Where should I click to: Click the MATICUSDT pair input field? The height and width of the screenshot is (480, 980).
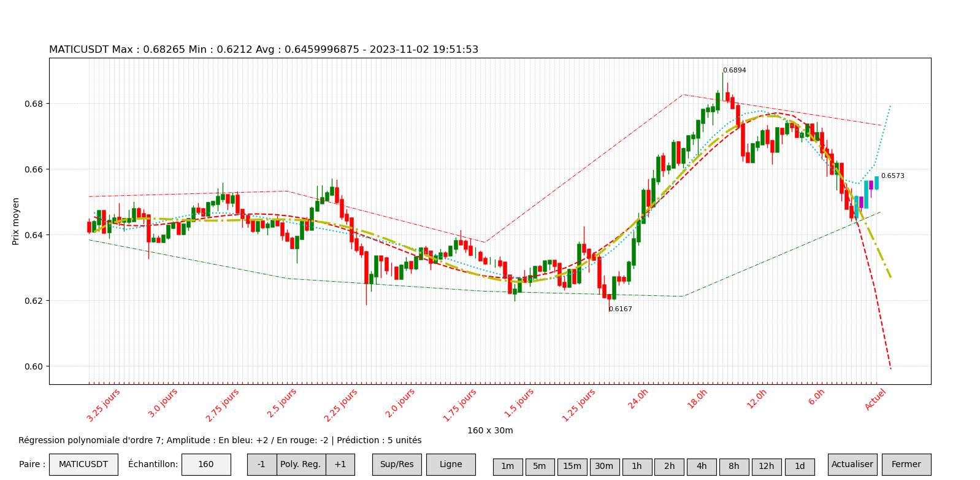[x=83, y=465]
